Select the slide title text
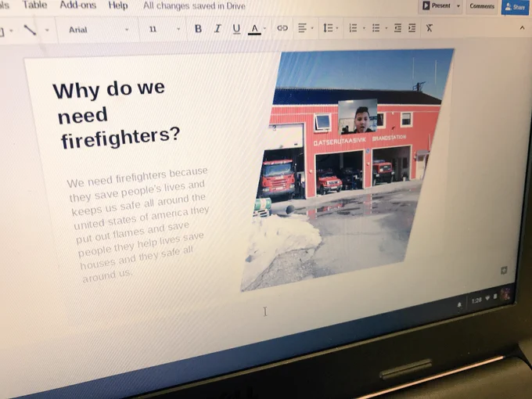532x399 pixels. (115, 115)
